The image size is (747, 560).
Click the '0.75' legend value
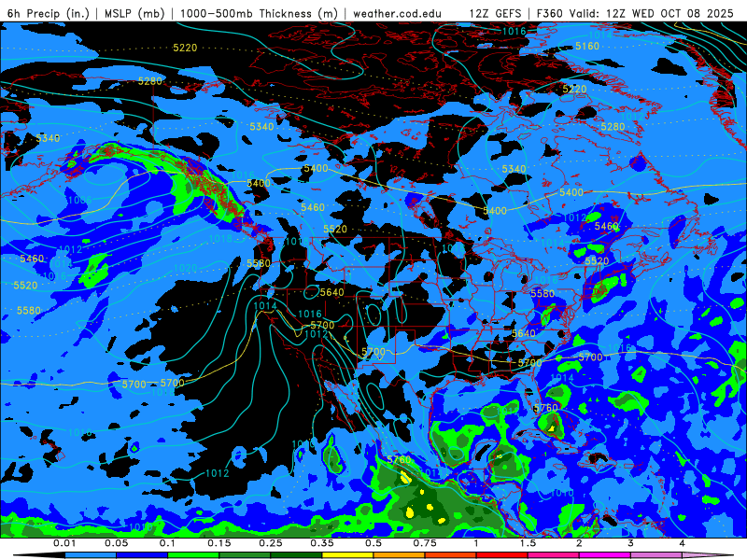pos(425,543)
